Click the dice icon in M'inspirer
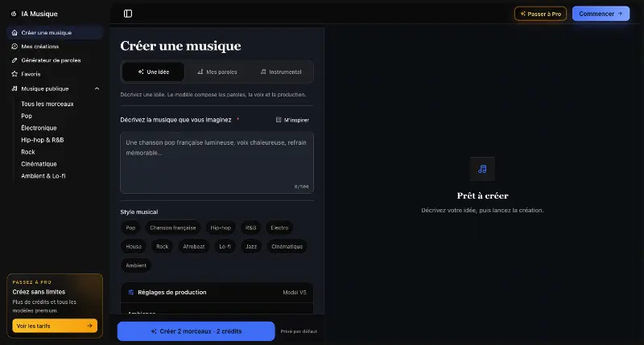644x345 pixels. click(x=279, y=120)
